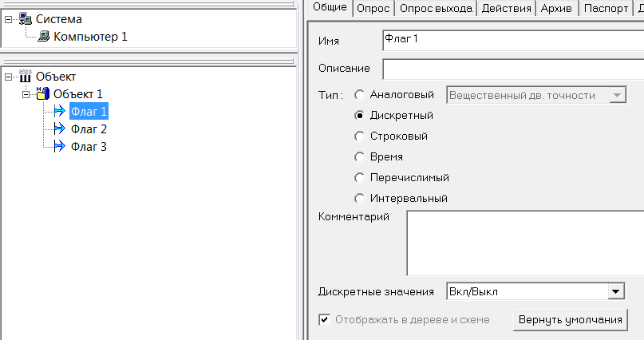
Task: Click the Описание input field
Action: pos(513,69)
